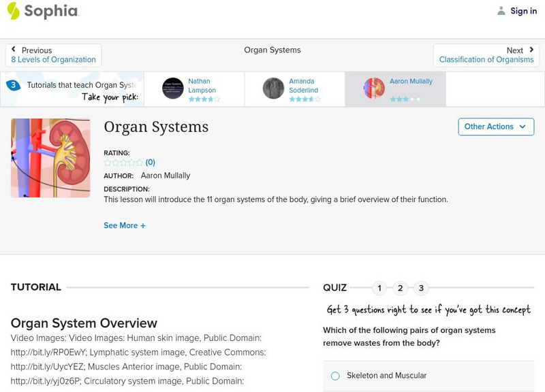545x392 pixels.
Task: Rate the lesson with the first star
Action: pyautogui.click(x=108, y=162)
